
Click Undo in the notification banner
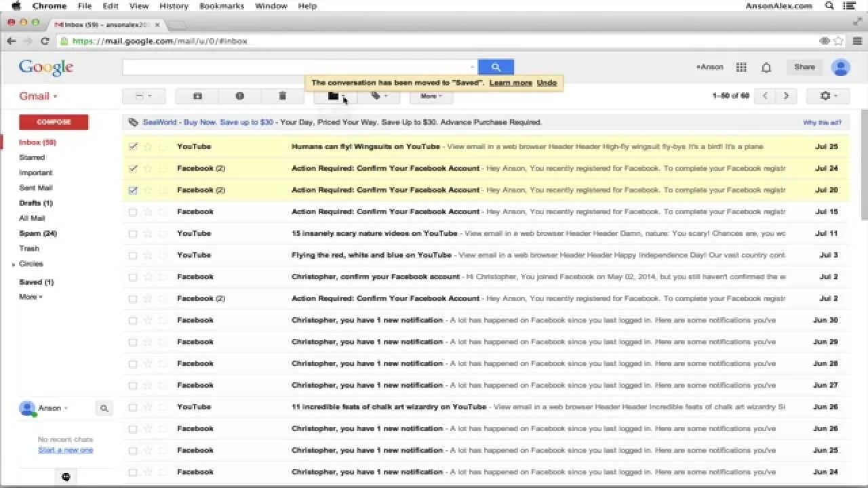tap(547, 83)
